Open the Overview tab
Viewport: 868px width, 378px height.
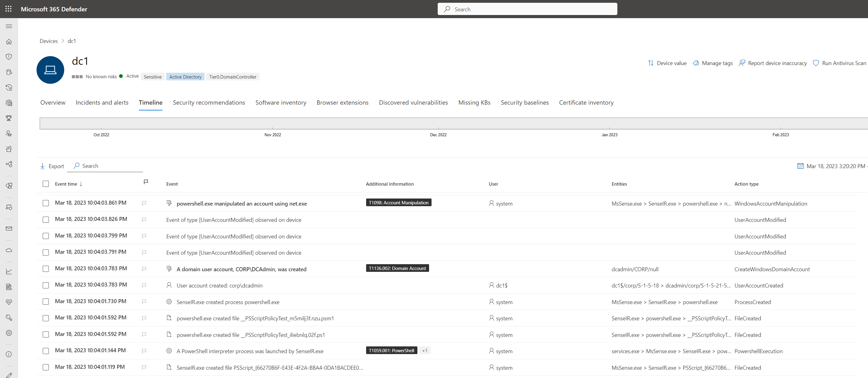click(53, 103)
